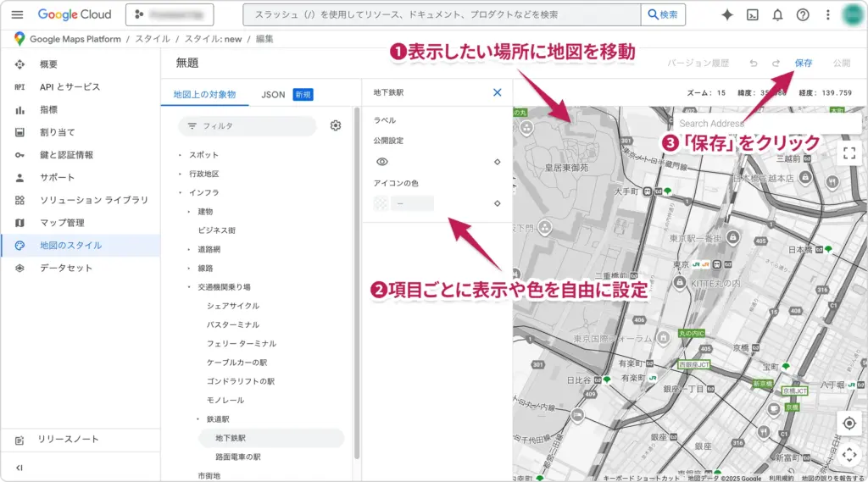This screenshot has width=868, height=482.
Task: Click the データセット layers icon
Action: [19, 268]
